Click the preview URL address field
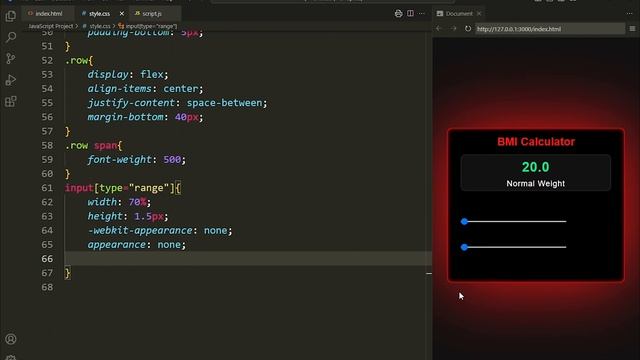The image size is (640, 360). click(x=550, y=29)
